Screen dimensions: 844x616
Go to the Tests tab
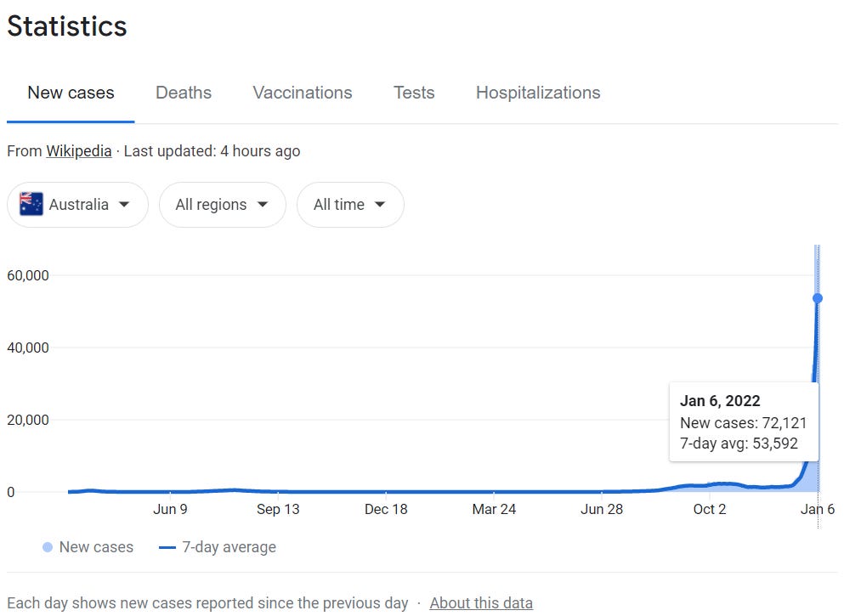tap(414, 93)
